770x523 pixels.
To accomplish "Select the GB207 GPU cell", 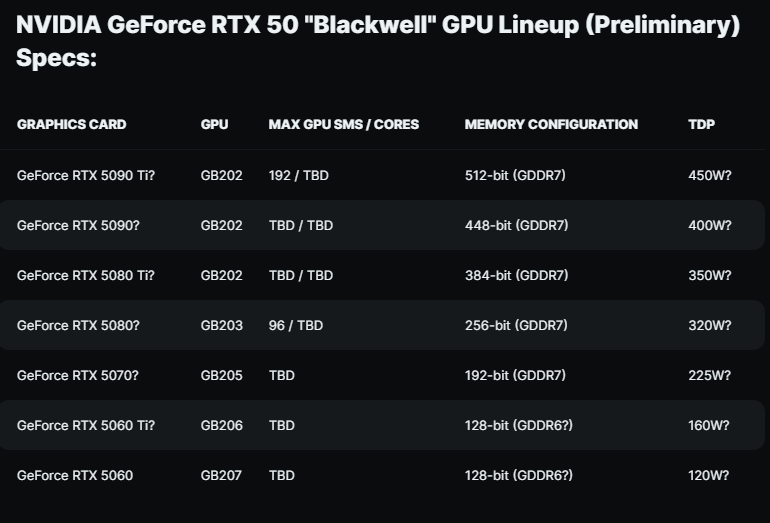I will [222, 475].
